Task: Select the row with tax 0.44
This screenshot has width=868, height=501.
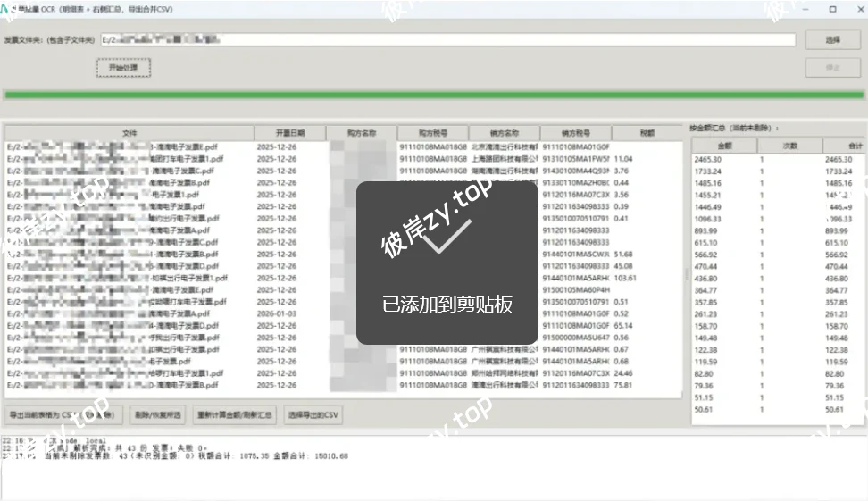Action: pos(343,183)
